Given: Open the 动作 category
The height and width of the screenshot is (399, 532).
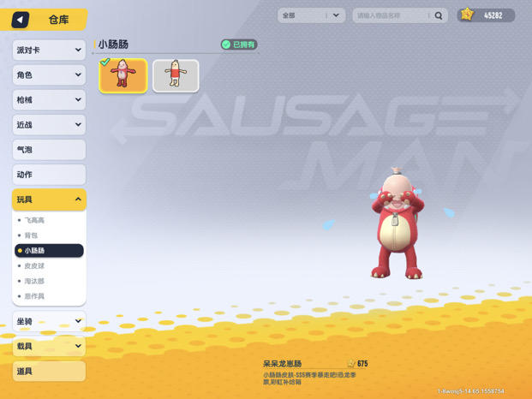Looking at the screenshot, I should [x=49, y=175].
